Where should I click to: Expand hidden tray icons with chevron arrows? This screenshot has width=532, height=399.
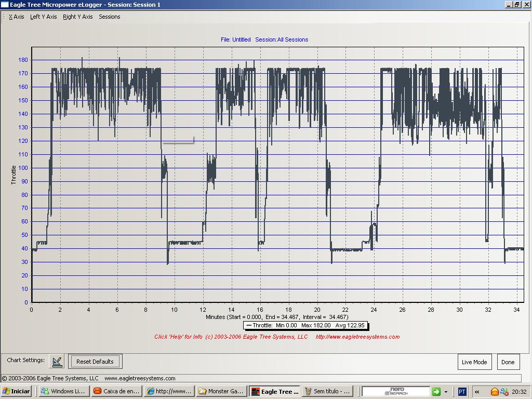(476, 392)
